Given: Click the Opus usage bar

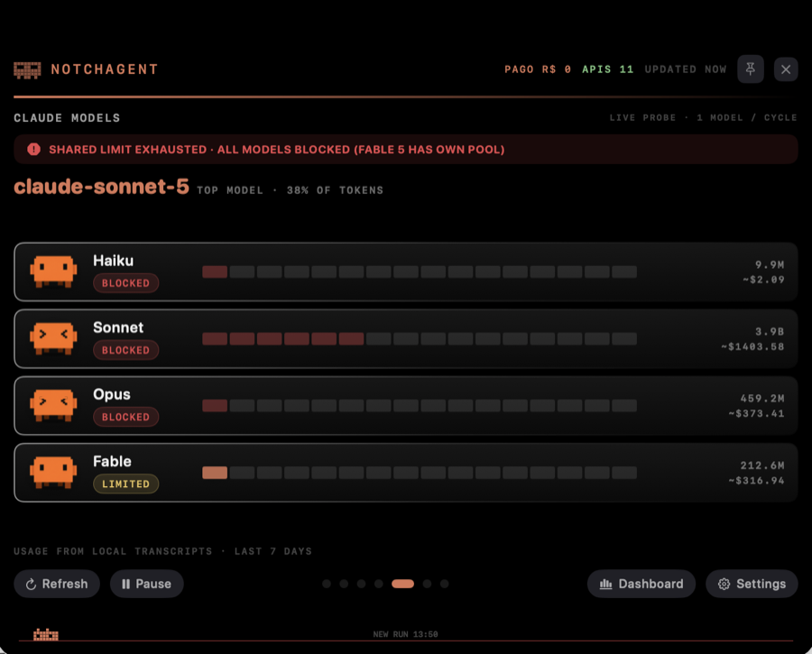Looking at the screenshot, I should 420,405.
